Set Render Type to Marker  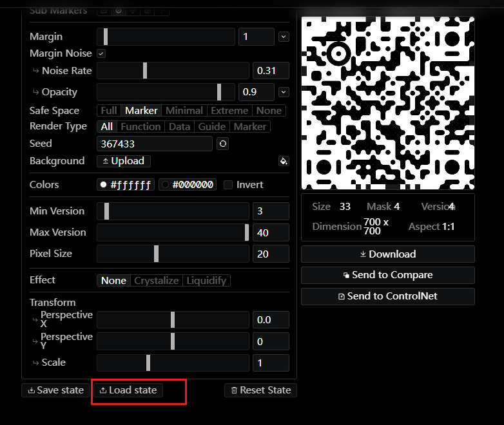(x=250, y=127)
